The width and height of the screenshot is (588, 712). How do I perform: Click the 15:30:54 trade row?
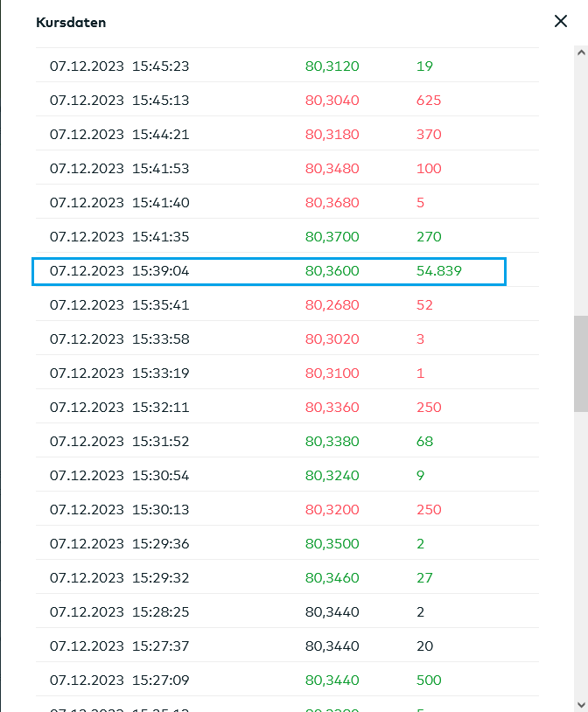269,475
